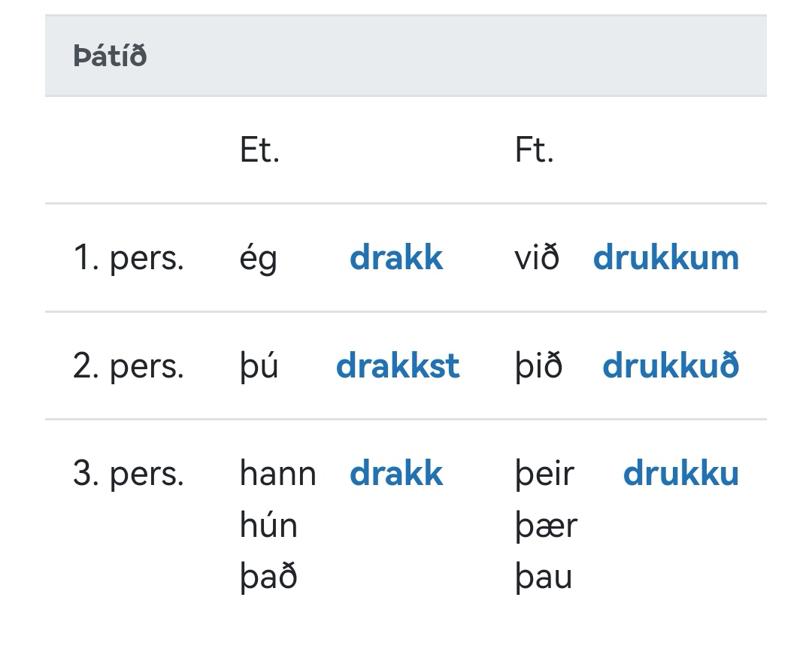Click the 'drakk' link beside 'hann'
Screen dimensions: 812x664
point(396,474)
